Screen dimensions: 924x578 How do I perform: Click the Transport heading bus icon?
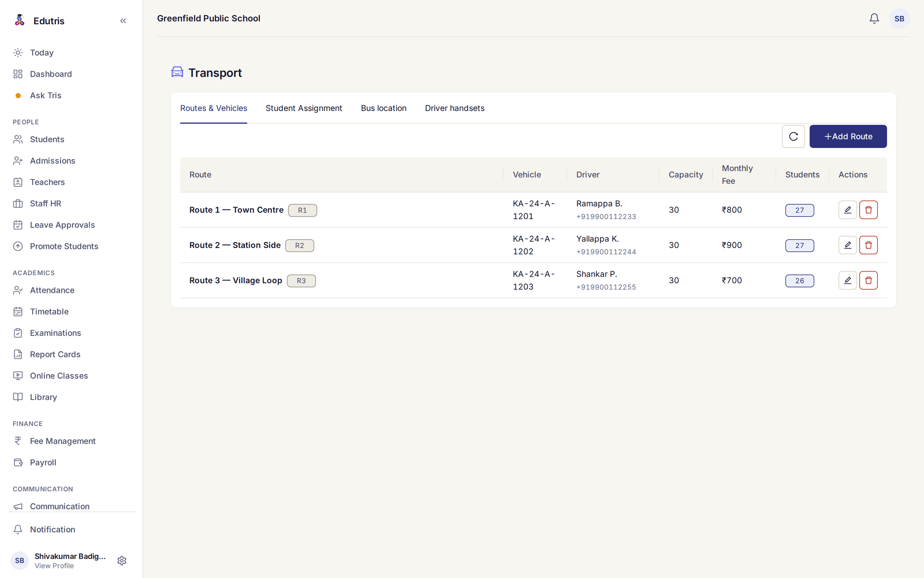click(177, 72)
